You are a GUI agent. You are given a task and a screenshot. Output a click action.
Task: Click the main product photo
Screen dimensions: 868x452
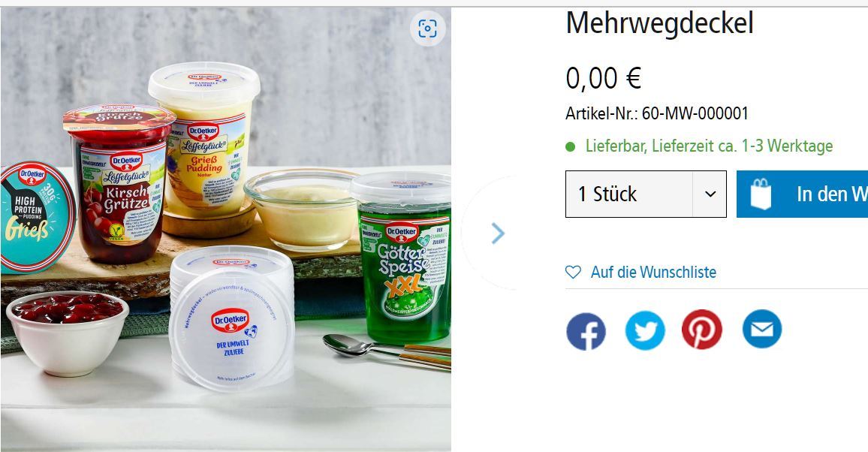(x=226, y=229)
